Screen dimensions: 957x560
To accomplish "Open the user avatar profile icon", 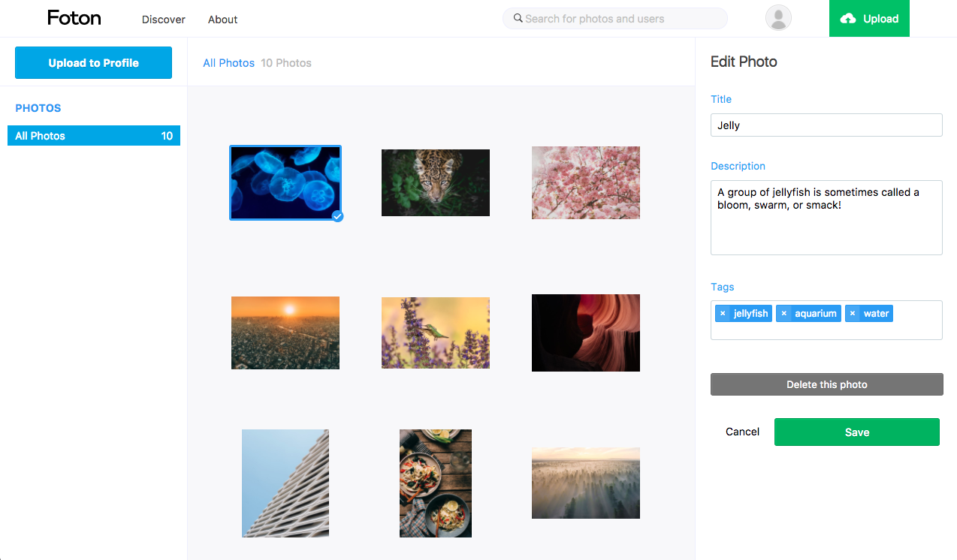I will point(778,18).
